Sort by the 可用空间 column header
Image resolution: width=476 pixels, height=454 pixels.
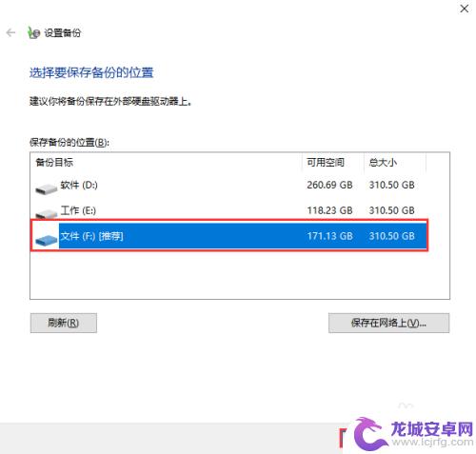click(x=332, y=163)
